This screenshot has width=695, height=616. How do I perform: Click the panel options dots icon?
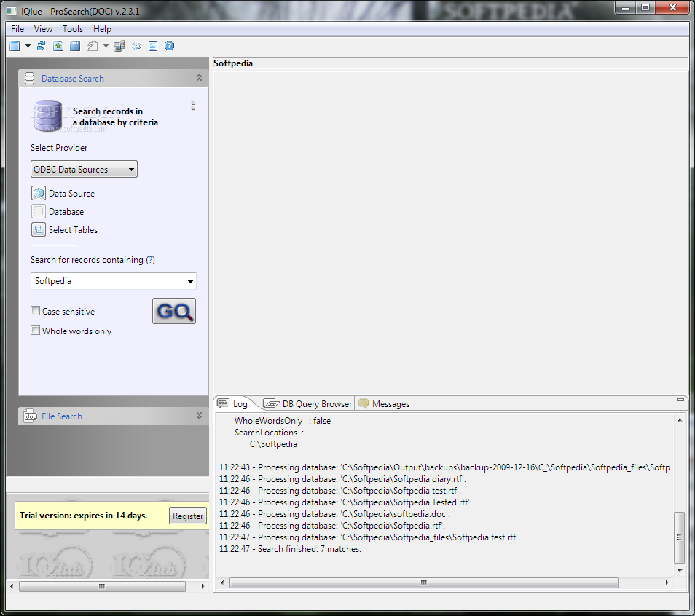193,105
